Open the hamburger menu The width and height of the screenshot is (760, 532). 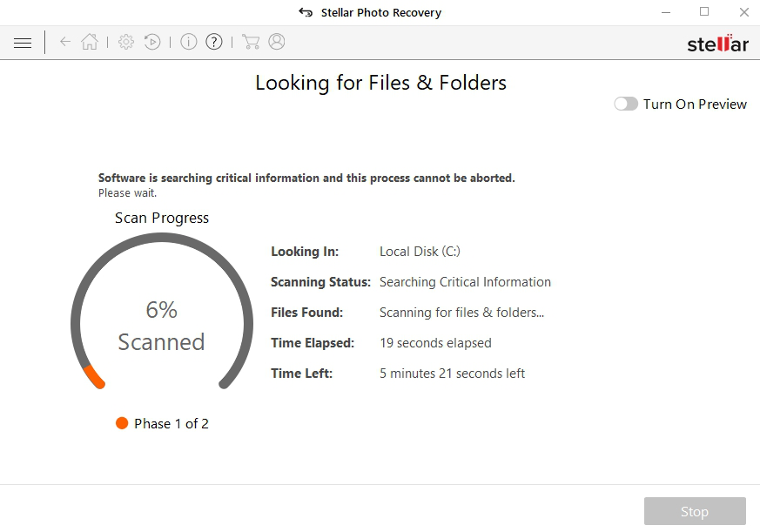(x=23, y=43)
